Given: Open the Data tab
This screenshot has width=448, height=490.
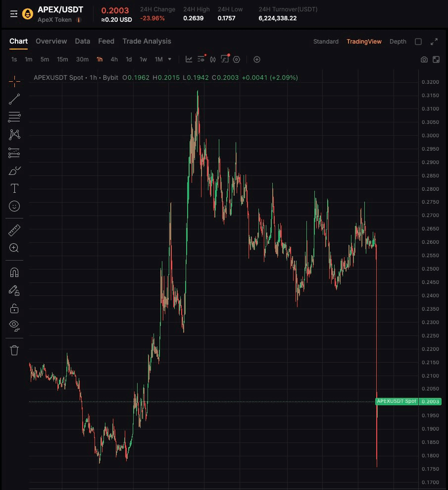Looking at the screenshot, I should point(82,41).
